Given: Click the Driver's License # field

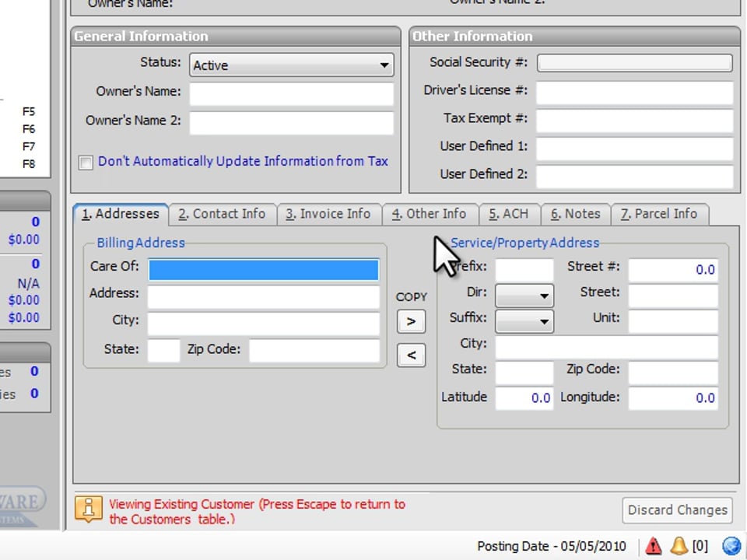Looking at the screenshot, I should 635,93.
